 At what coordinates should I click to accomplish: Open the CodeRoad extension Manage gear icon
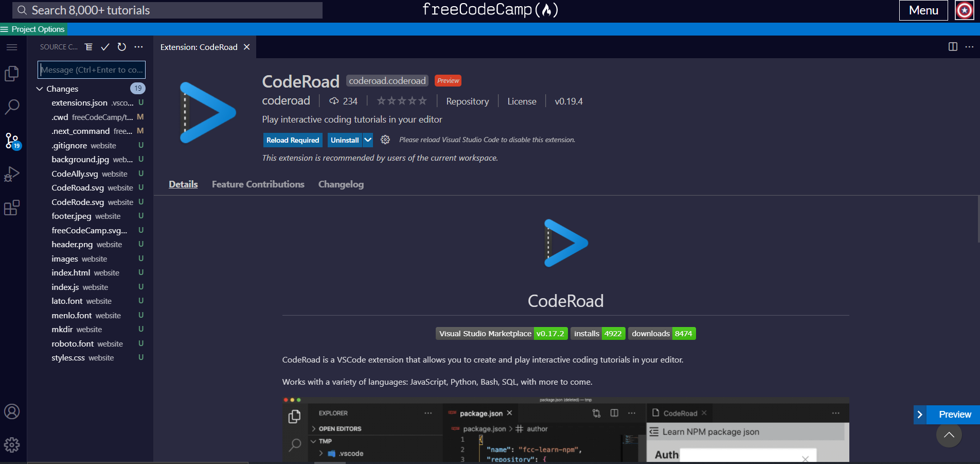pyautogui.click(x=385, y=140)
